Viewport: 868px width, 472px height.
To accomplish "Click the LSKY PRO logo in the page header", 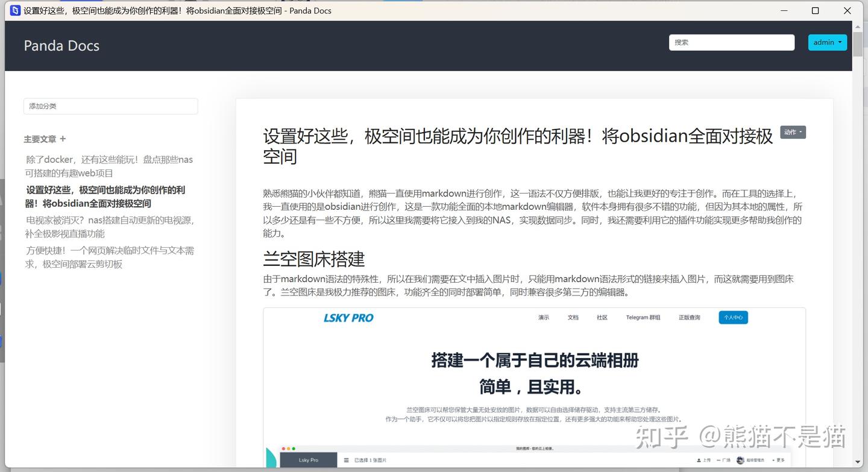I will tap(348, 318).
